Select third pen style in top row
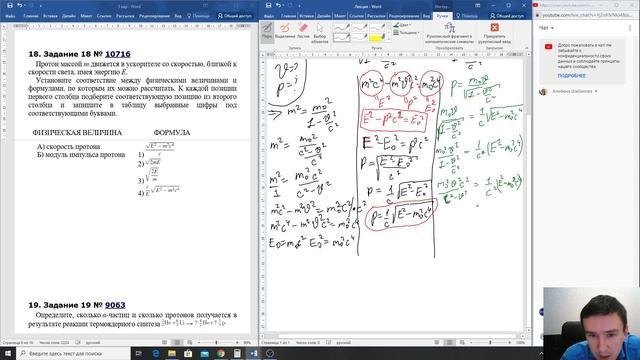The width and height of the screenshot is (640, 360). (x=377, y=27)
